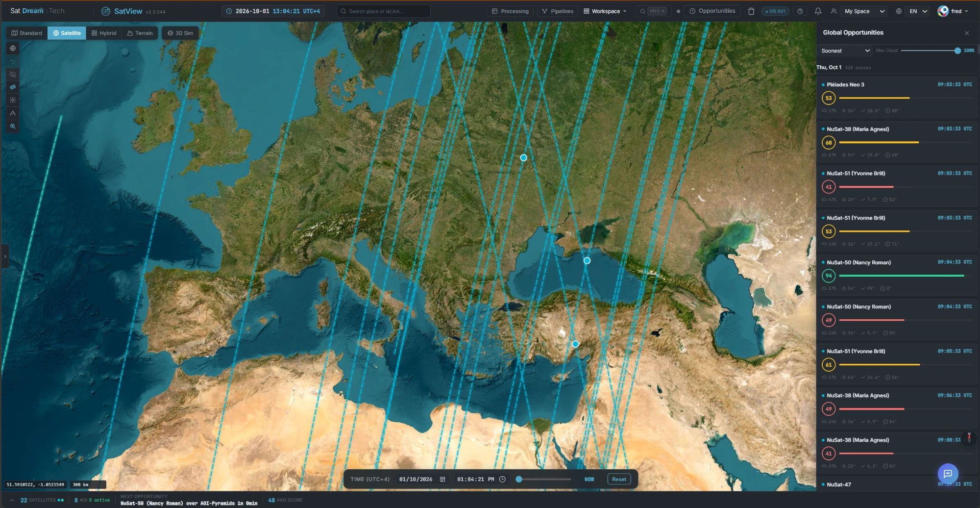The height and width of the screenshot is (508, 980).
Task: Open the fred user account menu
Action: point(953,11)
